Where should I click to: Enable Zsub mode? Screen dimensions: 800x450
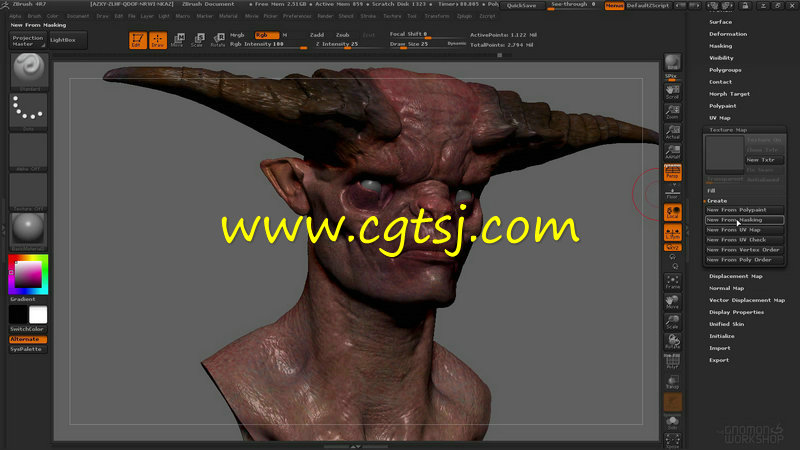tap(342, 35)
